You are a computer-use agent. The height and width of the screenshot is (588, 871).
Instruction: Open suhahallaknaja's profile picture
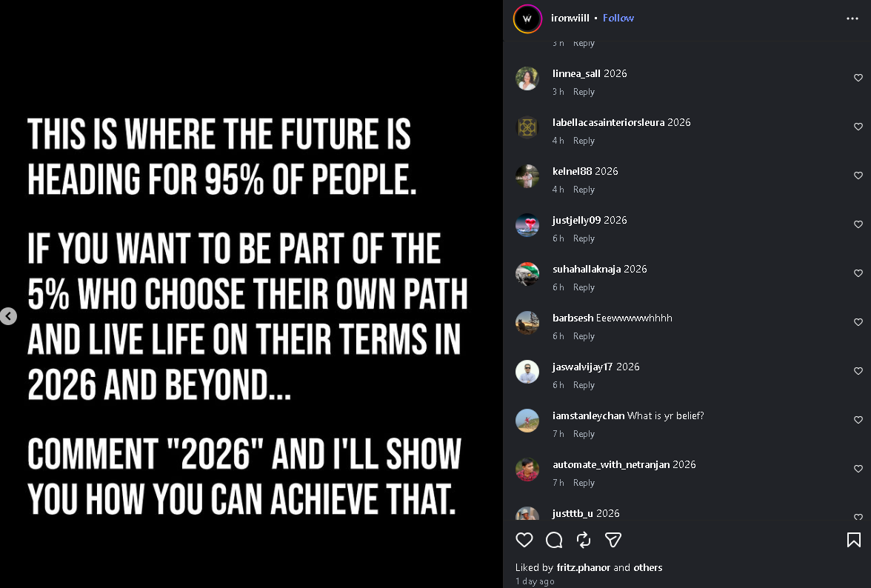pos(527,273)
